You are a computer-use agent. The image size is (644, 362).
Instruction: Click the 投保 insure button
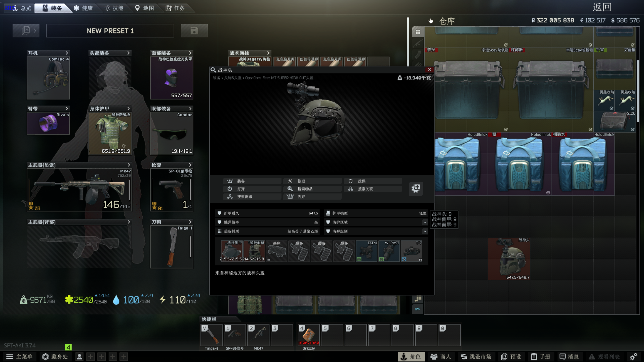[373, 181]
